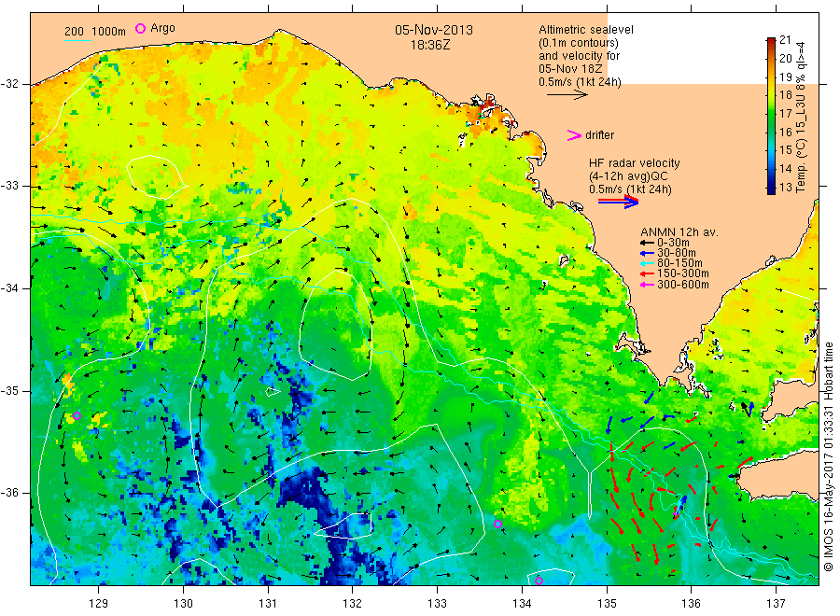Click the 300-600m depth label

[683, 285]
